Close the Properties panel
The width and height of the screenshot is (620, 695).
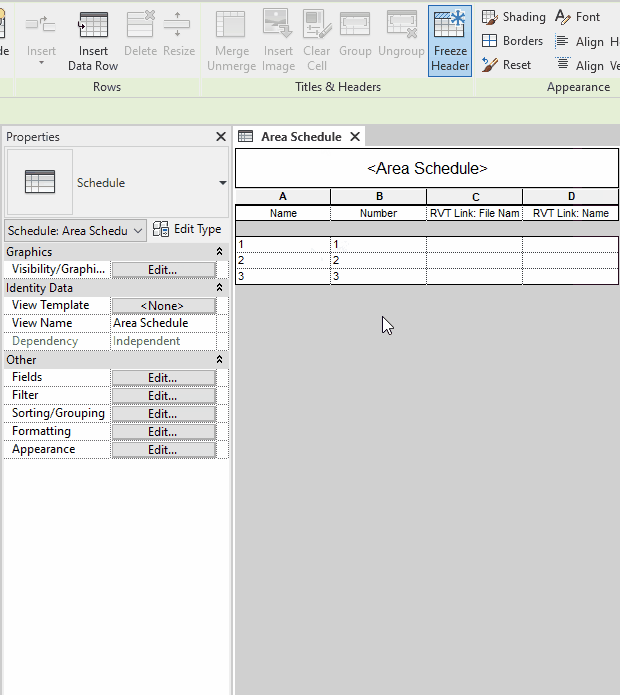[221, 137]
